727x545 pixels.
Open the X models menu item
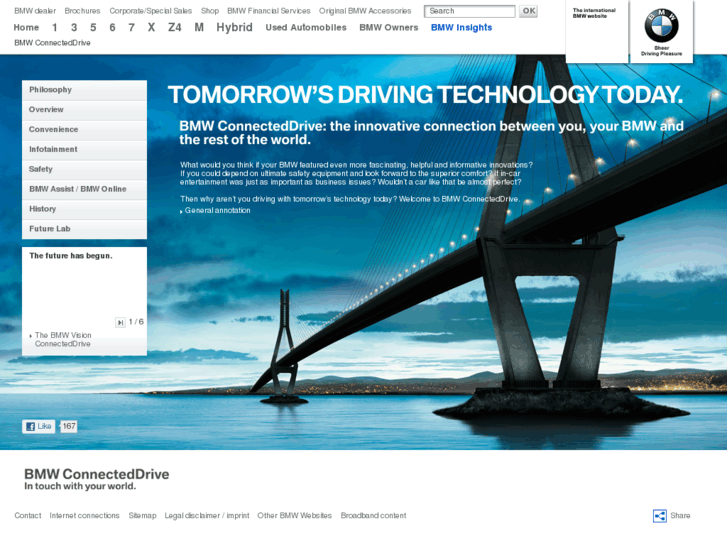coord(151,27)
